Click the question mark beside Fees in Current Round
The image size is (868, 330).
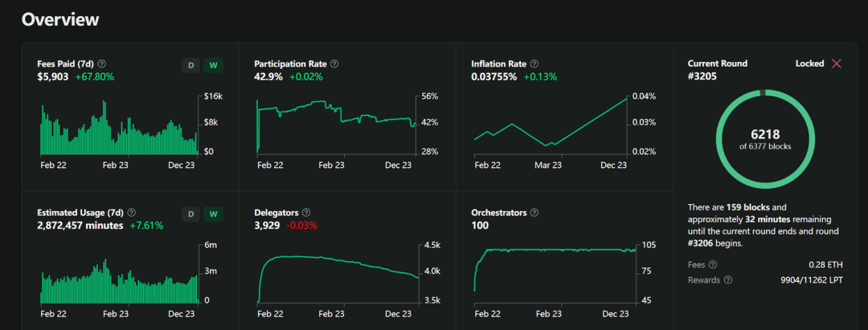point(713,264)
